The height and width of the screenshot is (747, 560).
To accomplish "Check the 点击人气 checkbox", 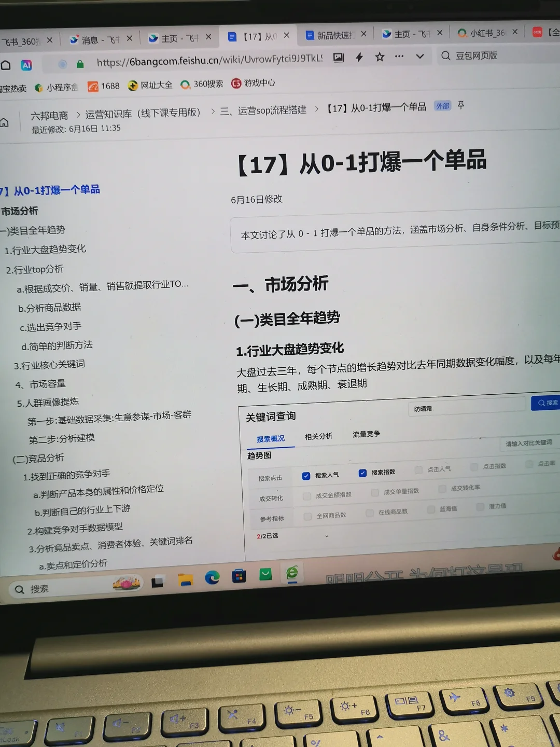I will pyautogui.click(x=418, y=470).
